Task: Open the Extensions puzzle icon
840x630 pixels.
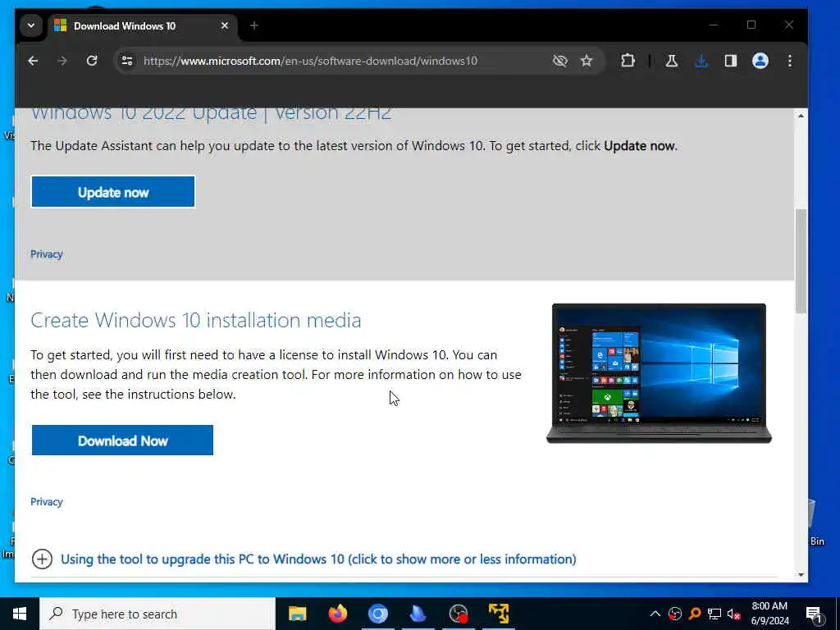Action: tap(628, 61)
